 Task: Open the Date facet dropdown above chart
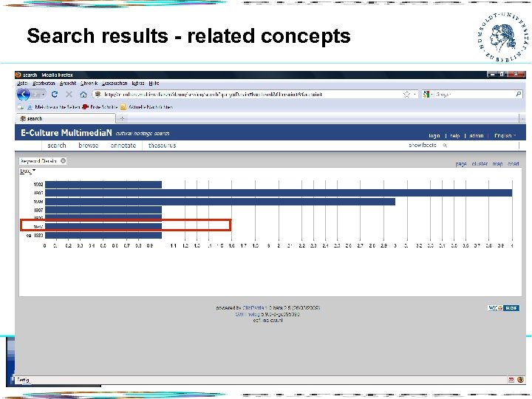click(x=28, y=171)
